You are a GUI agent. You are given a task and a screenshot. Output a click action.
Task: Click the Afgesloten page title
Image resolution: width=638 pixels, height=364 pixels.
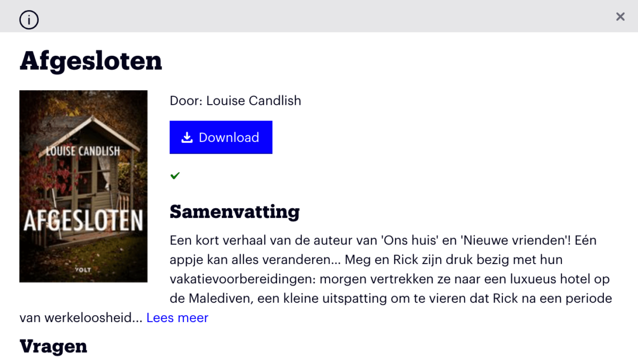pyautogui.click(x=91, y=61)
